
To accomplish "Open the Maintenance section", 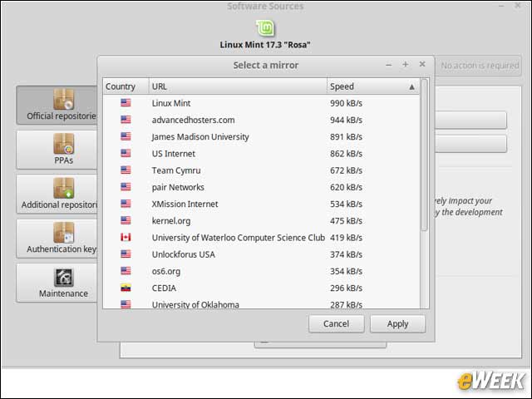I will coord(57,283).
